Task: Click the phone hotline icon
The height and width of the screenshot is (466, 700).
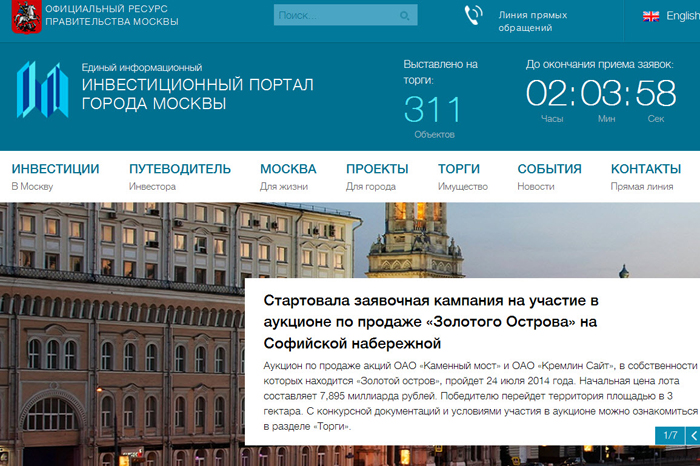Action: pos(473,15)
